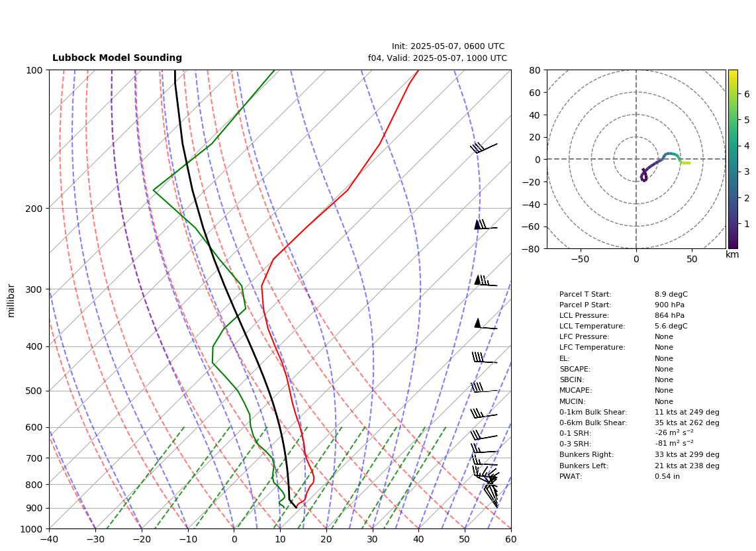This screenshot has width=756, height=551.
Task: Select the "30" temperature axis tick label
Action: (x=373, y=539)
